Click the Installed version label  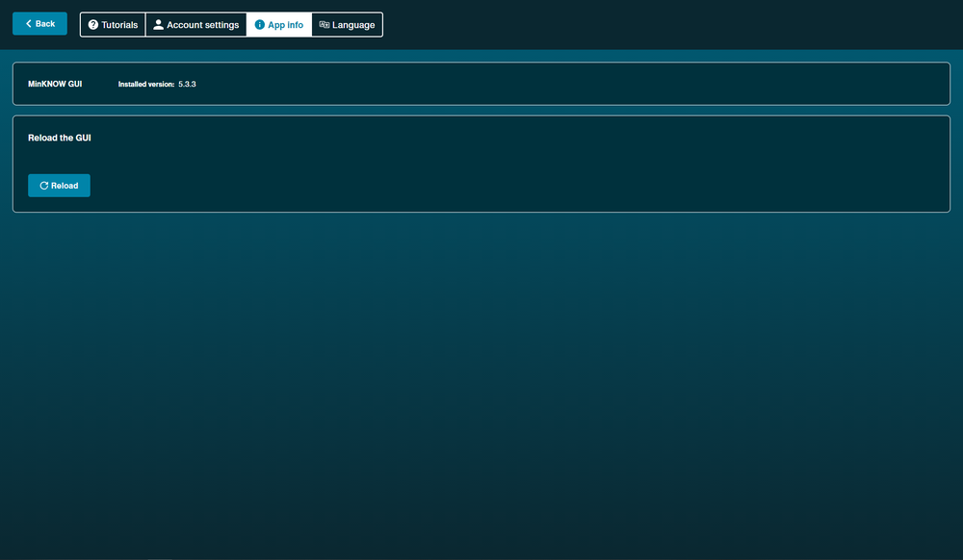tap(146, 84)
